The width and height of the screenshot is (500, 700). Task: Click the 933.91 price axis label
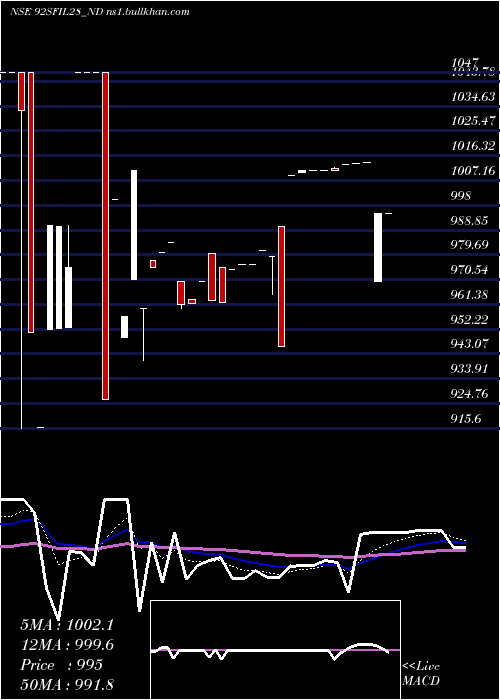[469, 369]
